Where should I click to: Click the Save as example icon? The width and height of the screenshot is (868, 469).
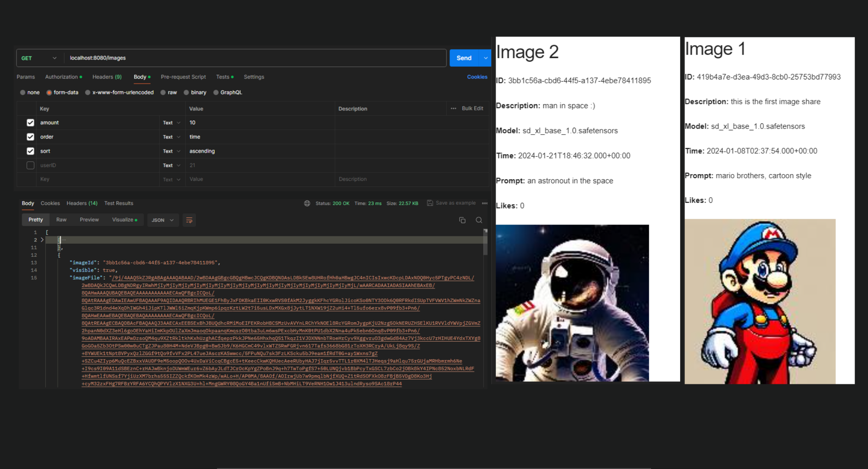(x=430, y=203)
